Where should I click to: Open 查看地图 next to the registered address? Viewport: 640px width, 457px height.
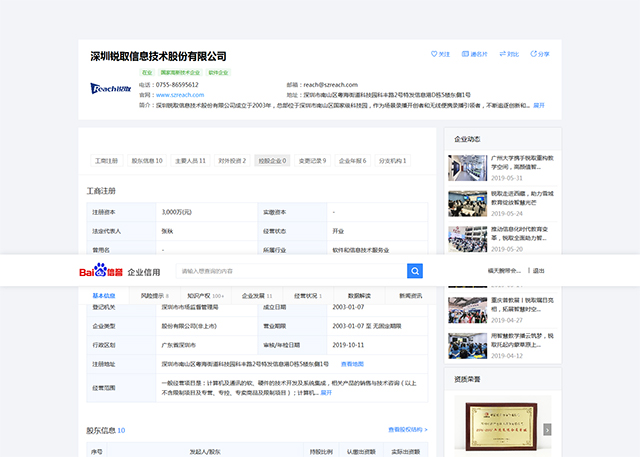(352, 364)
